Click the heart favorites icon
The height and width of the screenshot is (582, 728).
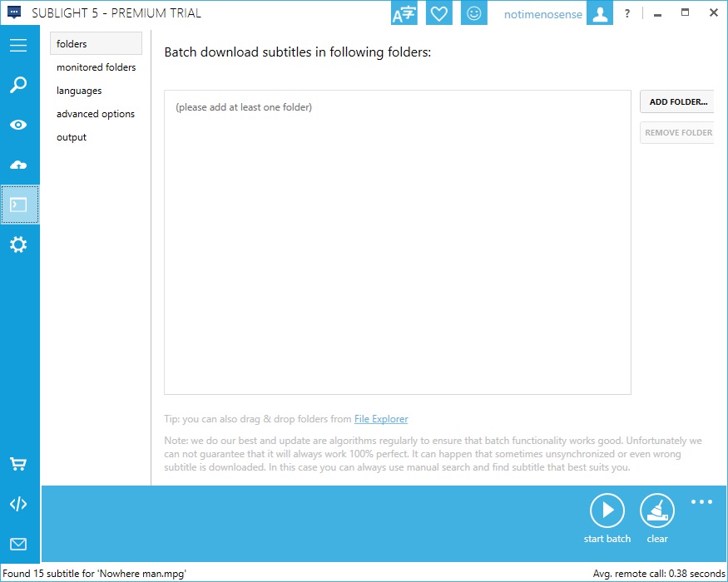pos(438,14)
